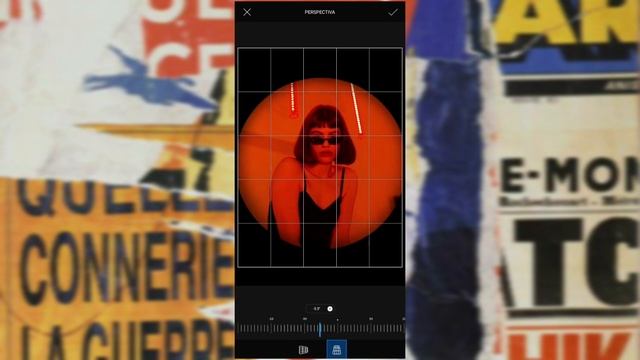Click the PERSPECTIVA title text
Viewport: 640px width, 360px height.
coord(320,12)
